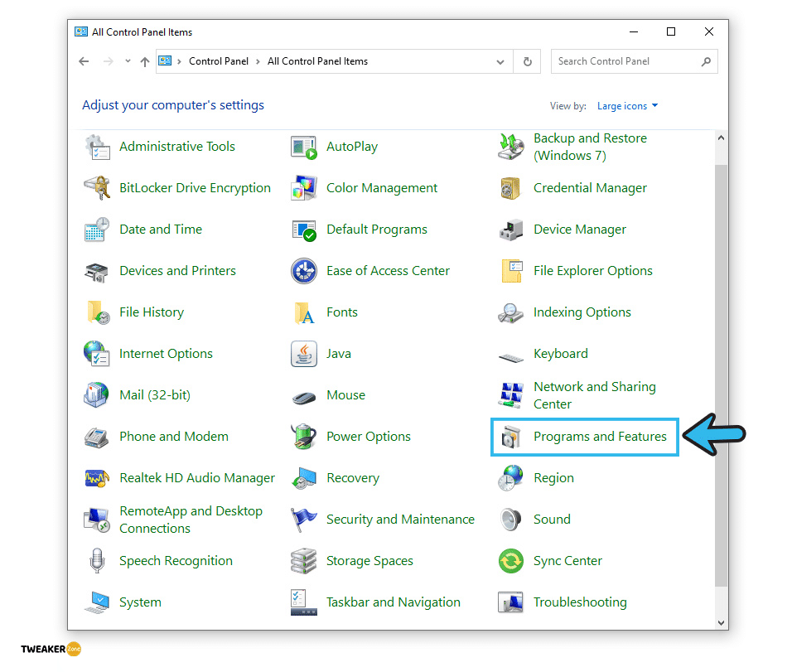792x672 pixels.
Task: Open the Date and Time icon
Action: point(97,230)
